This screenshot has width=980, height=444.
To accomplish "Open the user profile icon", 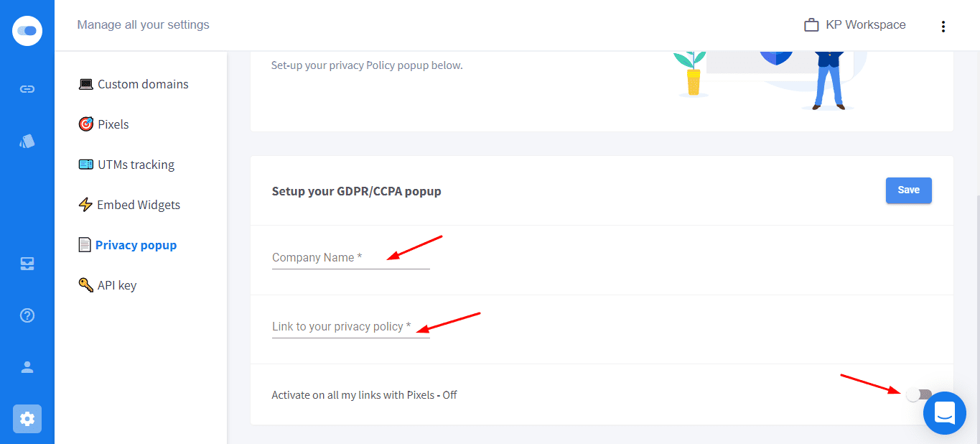I will [27, 367].
